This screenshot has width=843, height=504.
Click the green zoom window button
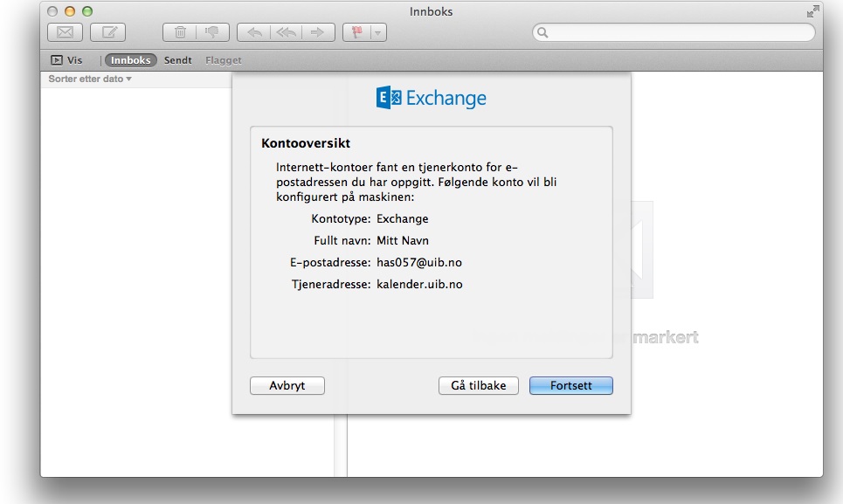pos(86,10)
